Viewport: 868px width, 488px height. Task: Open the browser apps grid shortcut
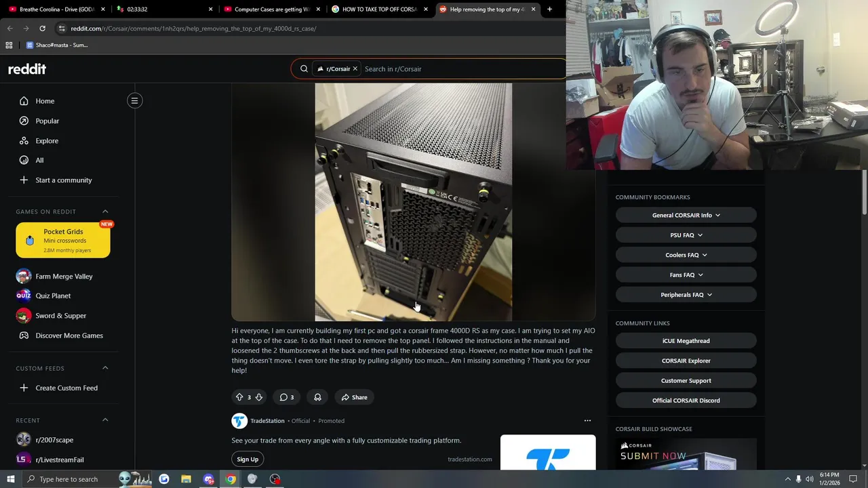tap(9, 45)
